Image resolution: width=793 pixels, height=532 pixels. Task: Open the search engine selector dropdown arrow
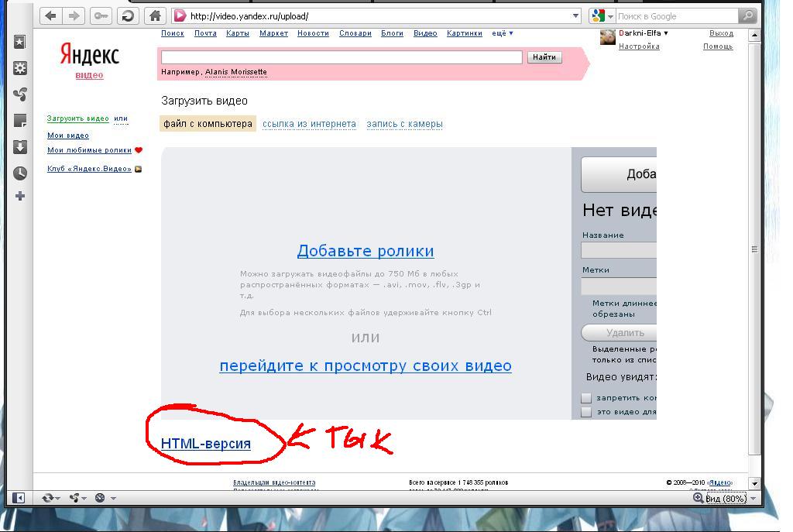click(610, 17)
